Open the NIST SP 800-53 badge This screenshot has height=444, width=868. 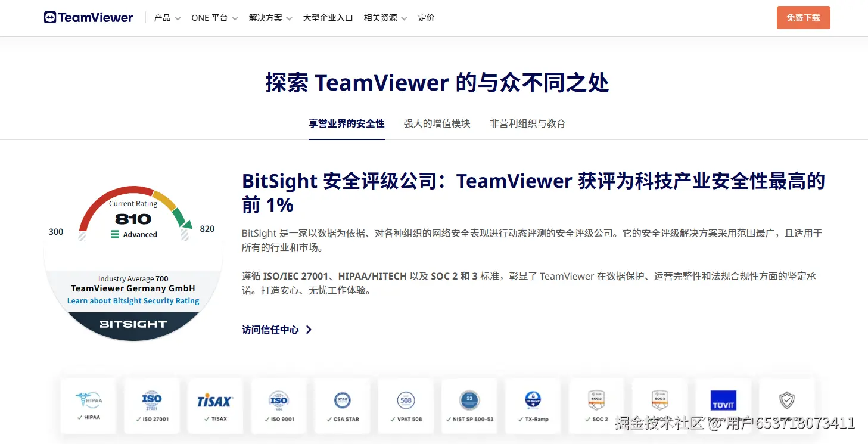[x=469, y=405]
